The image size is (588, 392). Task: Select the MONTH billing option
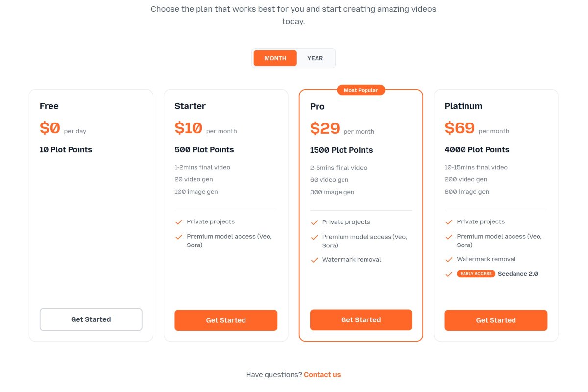[275, 58]
